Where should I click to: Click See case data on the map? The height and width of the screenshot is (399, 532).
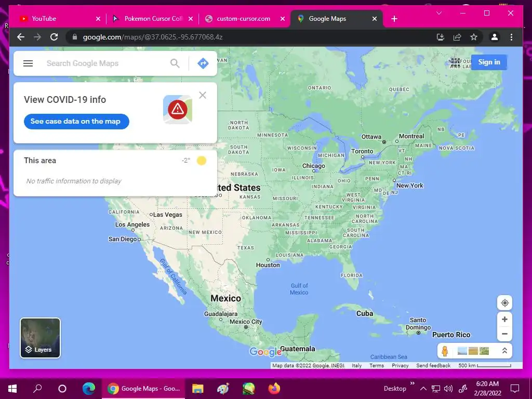point(76,122)
